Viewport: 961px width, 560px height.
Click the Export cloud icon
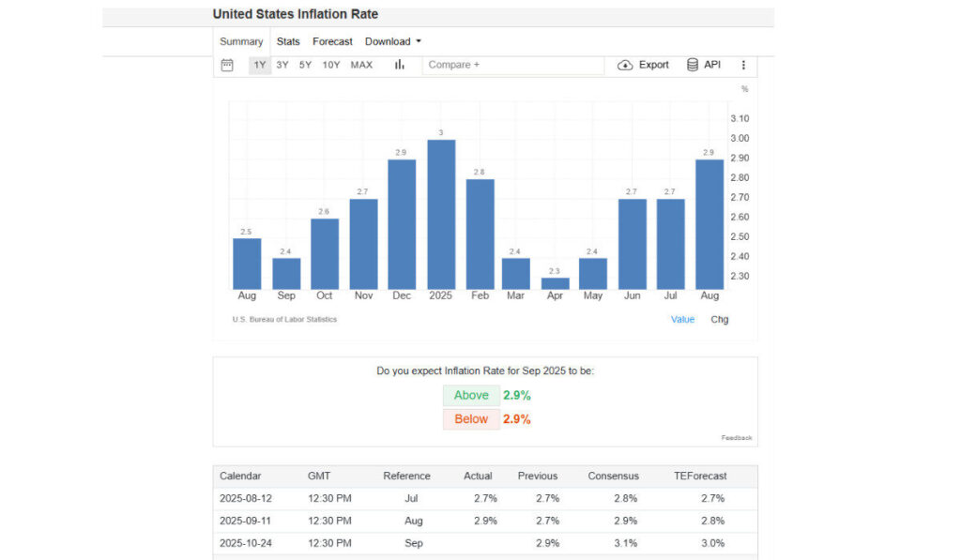(x=625, y=65)
